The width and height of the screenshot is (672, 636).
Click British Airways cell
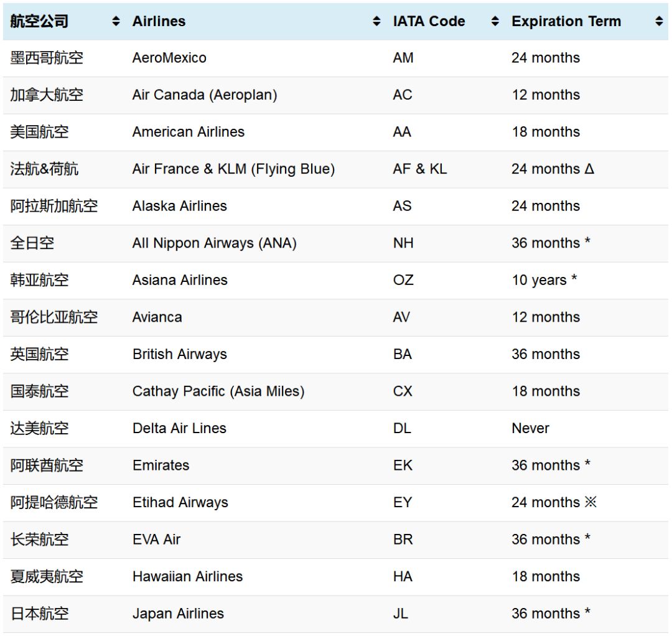(x=180, y=355)
